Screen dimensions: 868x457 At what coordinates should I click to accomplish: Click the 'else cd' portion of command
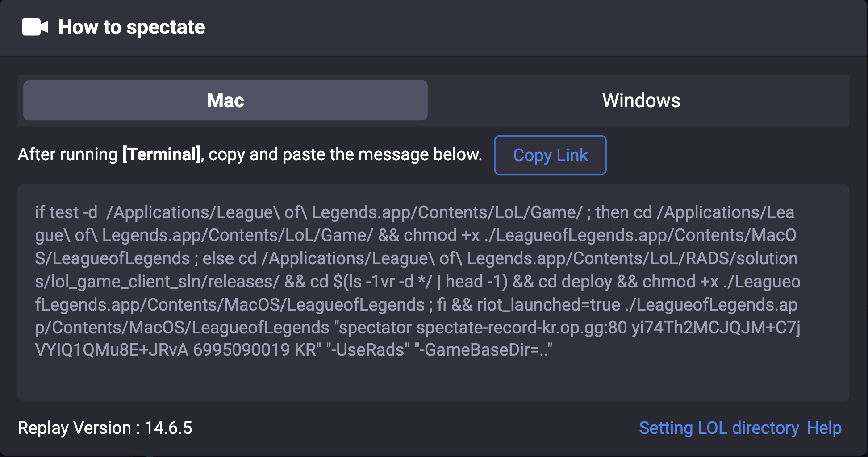(x=230, y=258)
